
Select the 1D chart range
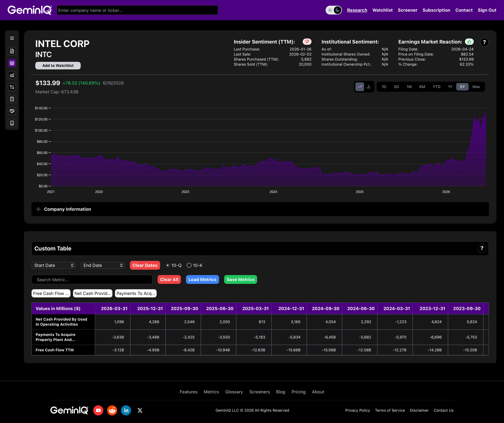click(384, 87)
